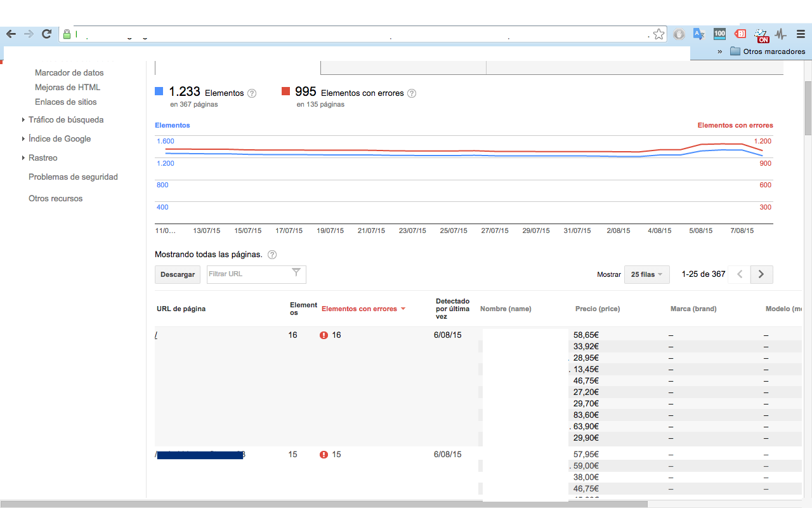Click the Precio (price) column header
This screenshot has width=812, height=508.
pos(598,309)
